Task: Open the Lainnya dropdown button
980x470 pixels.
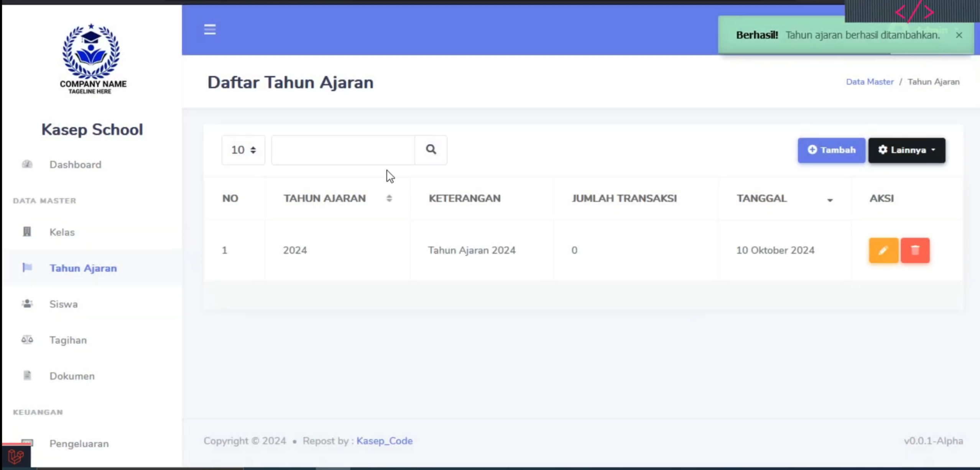Action: 907,150
